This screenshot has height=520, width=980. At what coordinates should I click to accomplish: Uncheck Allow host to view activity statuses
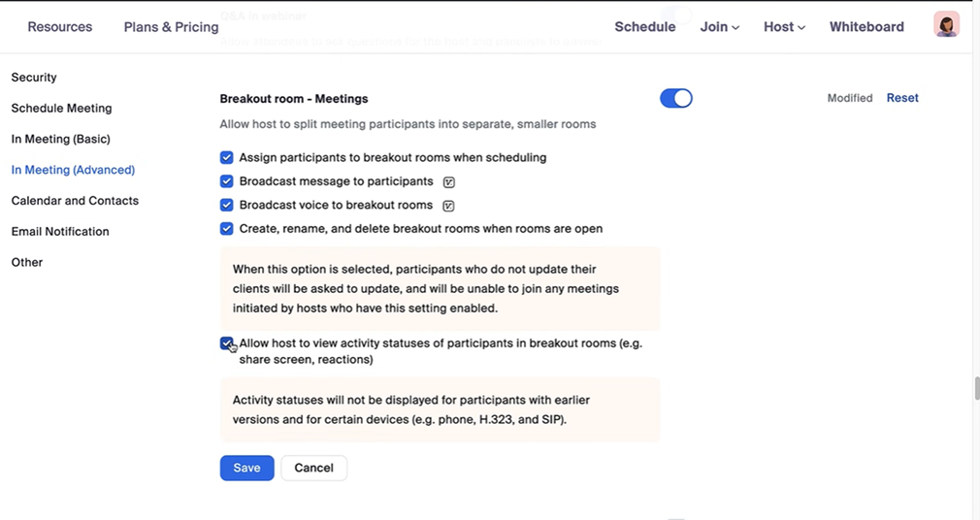point(226,343)
